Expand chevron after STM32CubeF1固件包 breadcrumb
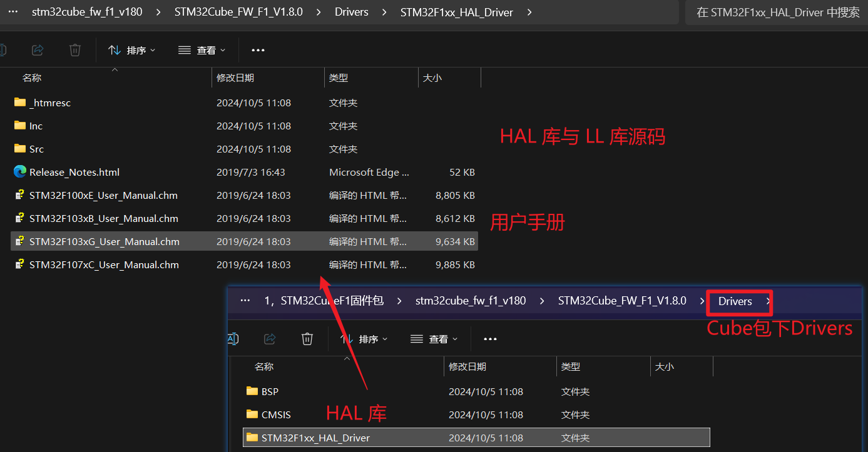The image size is (868, 452). [400, 301]
